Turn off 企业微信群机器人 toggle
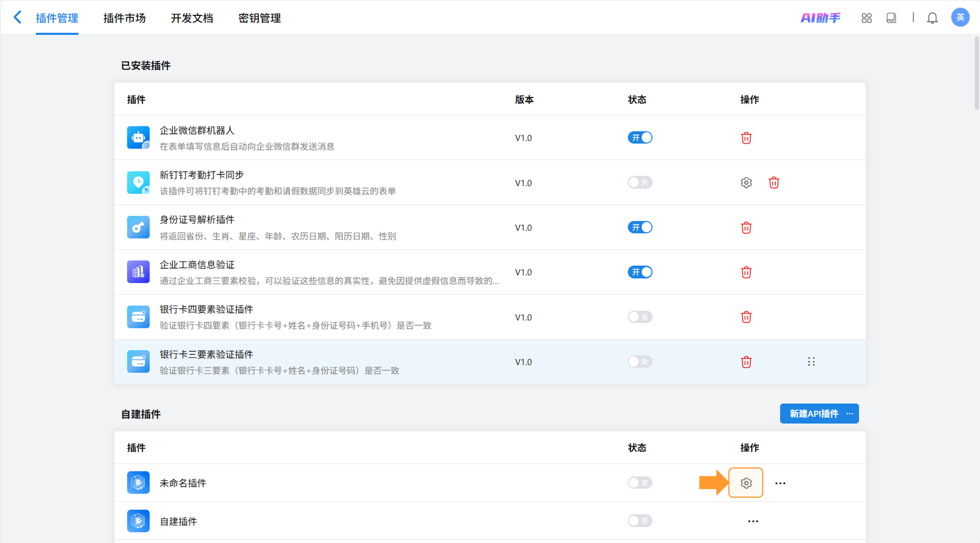The image size is (980, 543). click(640, 138)
